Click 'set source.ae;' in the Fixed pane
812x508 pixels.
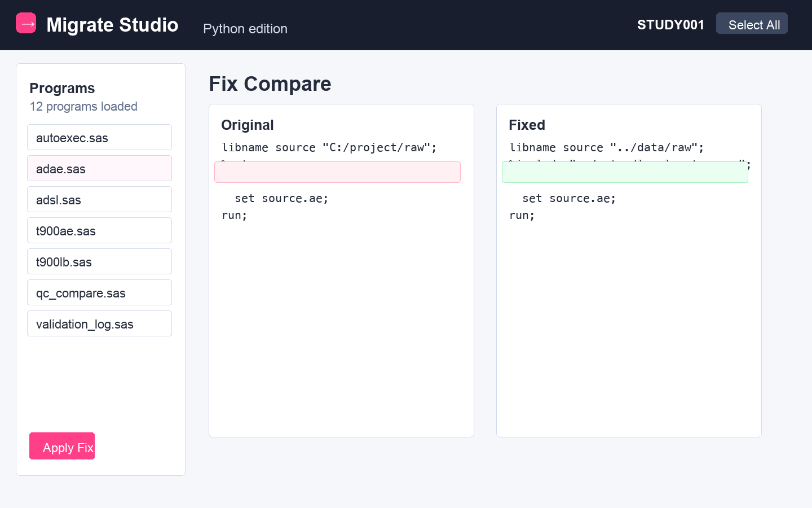[569, 198]
